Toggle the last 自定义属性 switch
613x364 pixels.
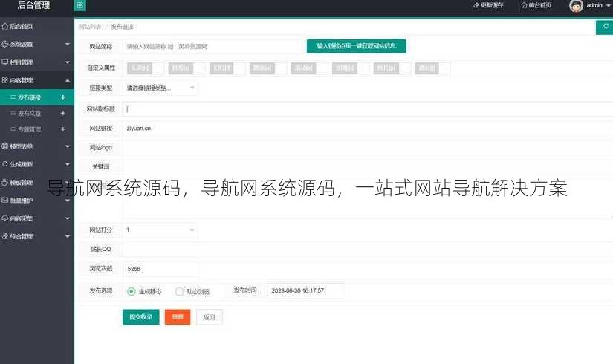(432, 68)
